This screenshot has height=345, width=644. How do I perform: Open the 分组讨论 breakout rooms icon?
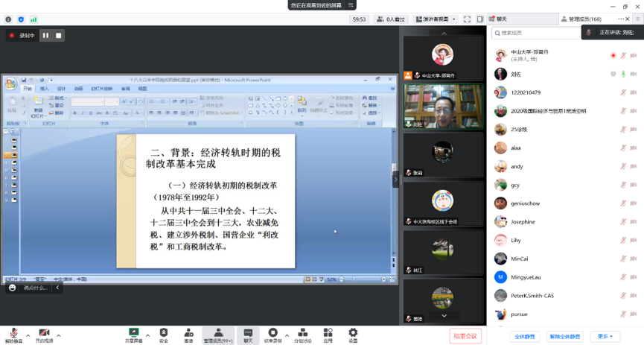[x=302, y=333]
